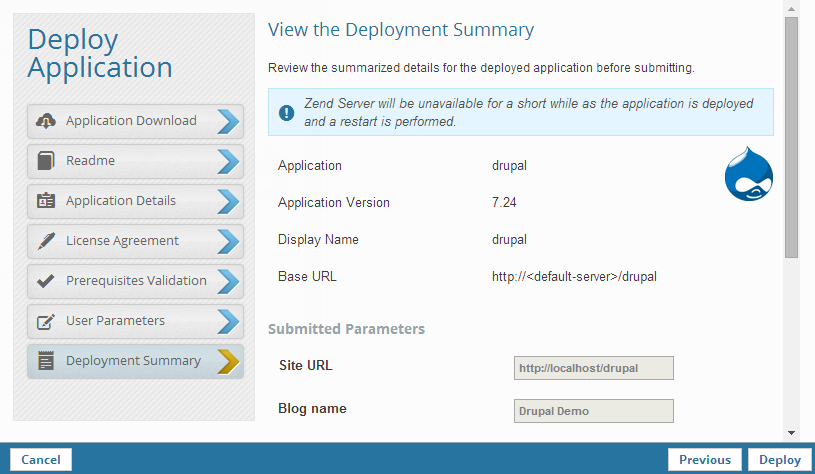Click the blue info icon in notice

click(x=287, y=112)
